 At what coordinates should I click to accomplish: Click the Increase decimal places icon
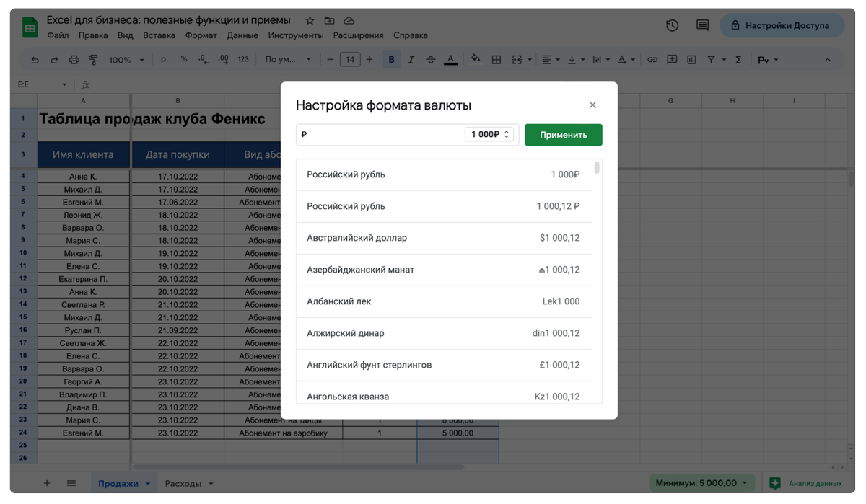coord(223,59)
